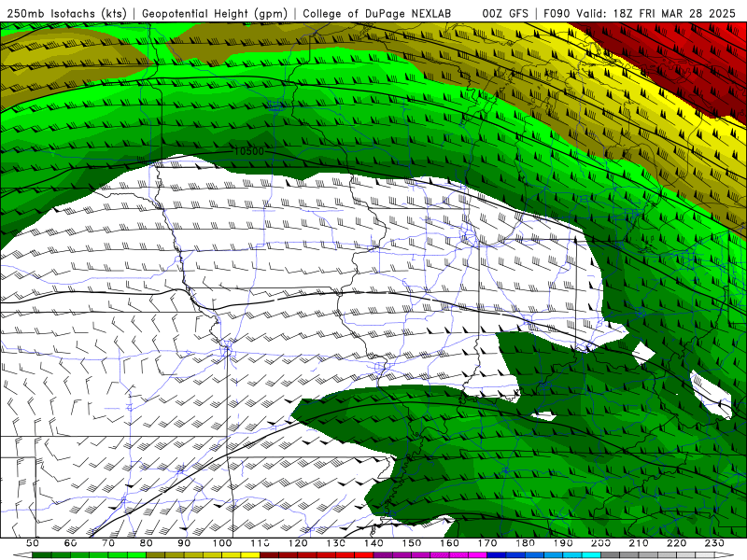747x560 pixels.
Task: Click the isotach color scale bar
Action: pyautogui.click(x=373, y=555)
